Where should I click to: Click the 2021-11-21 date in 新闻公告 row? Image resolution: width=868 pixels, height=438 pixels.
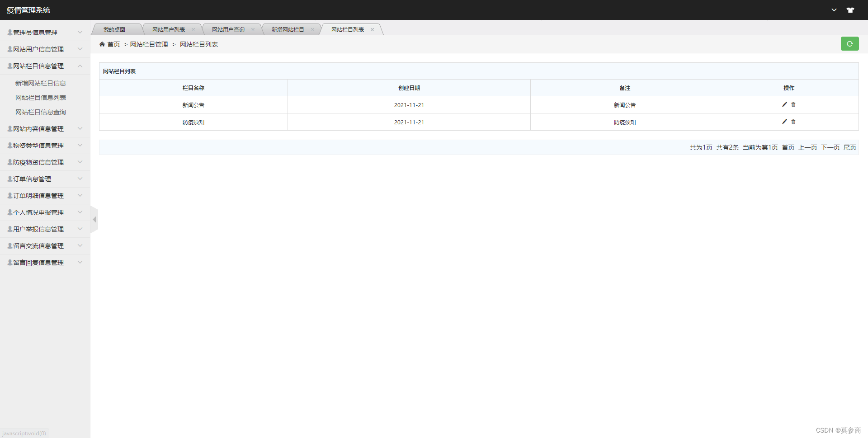(x=409, y=105)
